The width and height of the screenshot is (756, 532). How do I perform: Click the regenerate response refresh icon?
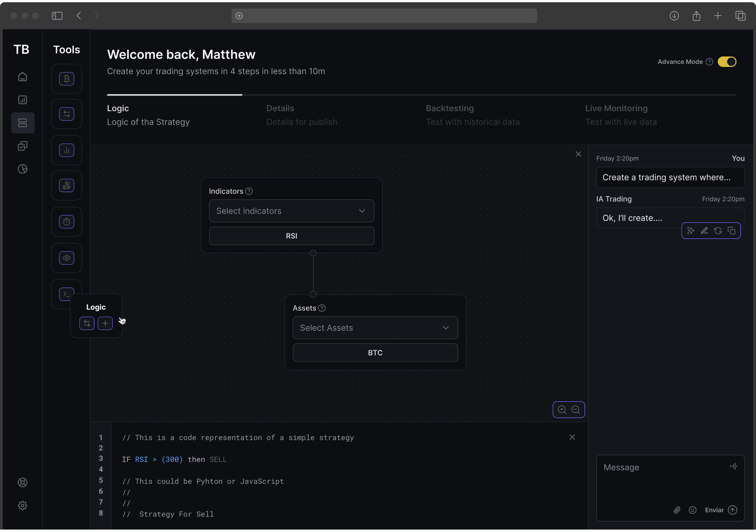(718, 231)
